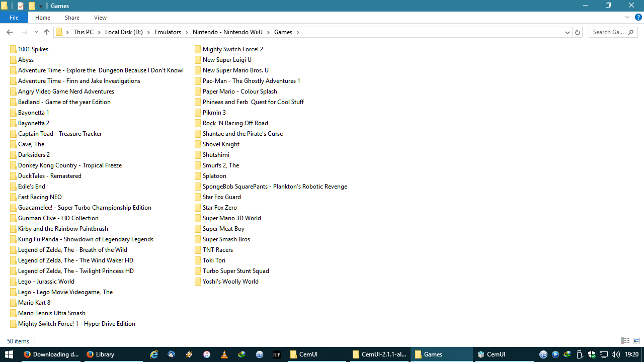Launch Internet Explorer from the taskbar
The image size is (644, 362).
[154, 354]
